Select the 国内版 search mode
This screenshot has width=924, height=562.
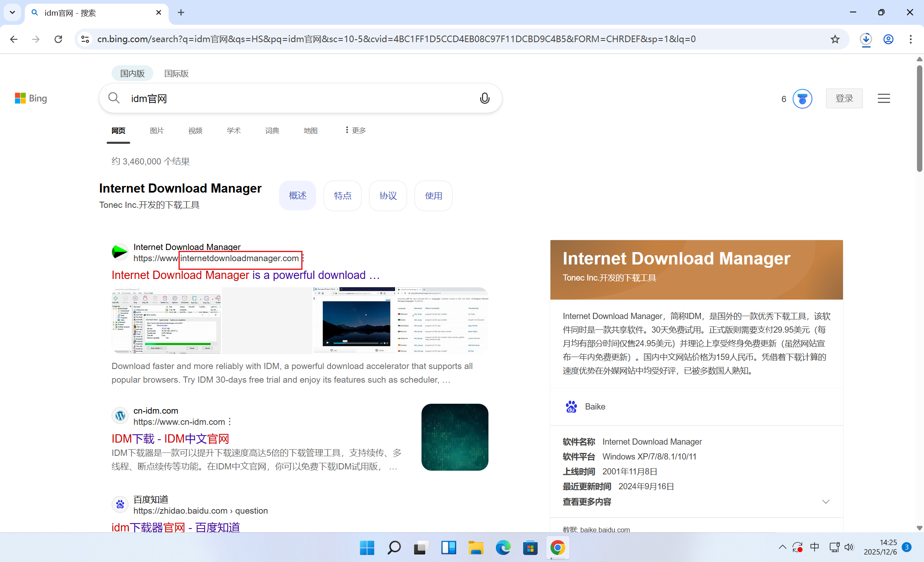pos(132,74)
